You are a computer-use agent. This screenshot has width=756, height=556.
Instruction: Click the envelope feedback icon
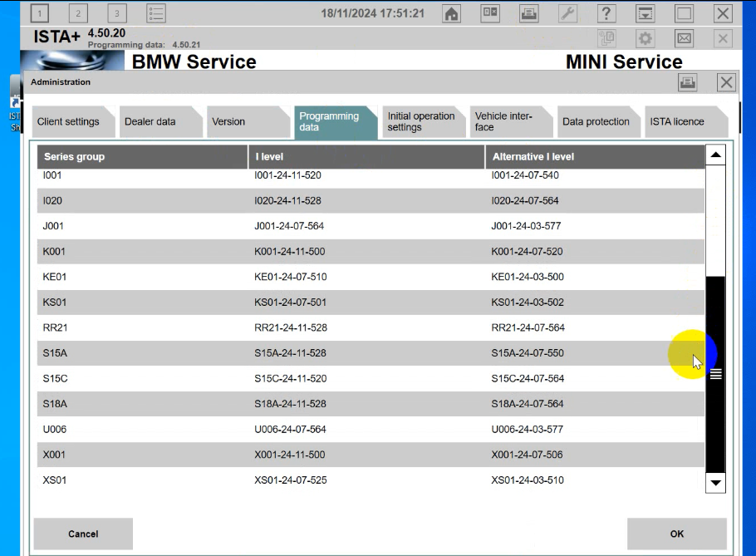click(685, 38)
